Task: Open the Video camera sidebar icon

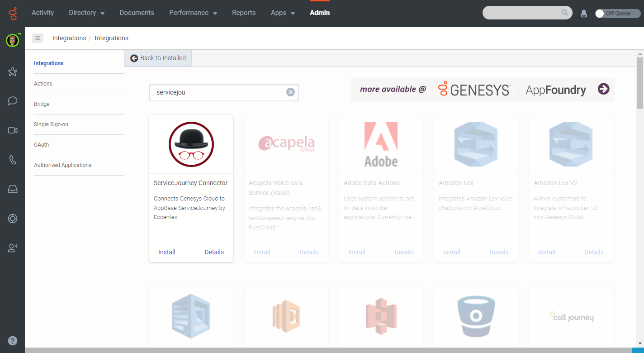Action: coord(13,130)
